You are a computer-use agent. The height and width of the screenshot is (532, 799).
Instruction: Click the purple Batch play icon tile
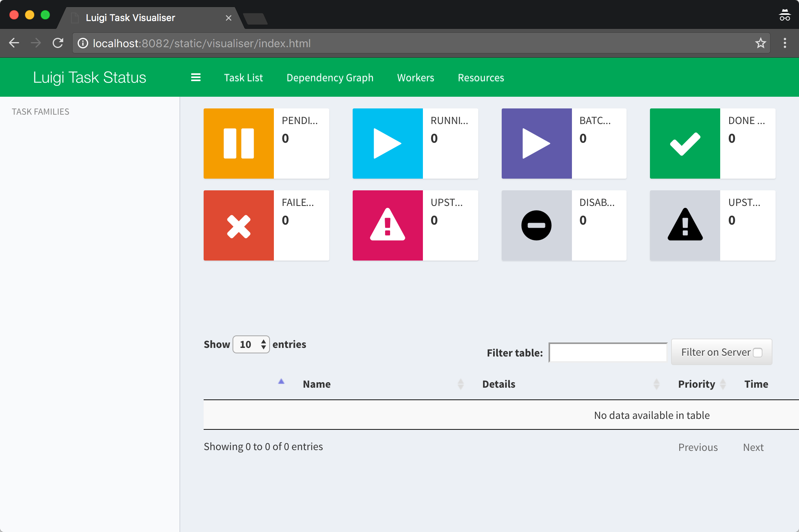pyautogui.click(x=537, y=144)
